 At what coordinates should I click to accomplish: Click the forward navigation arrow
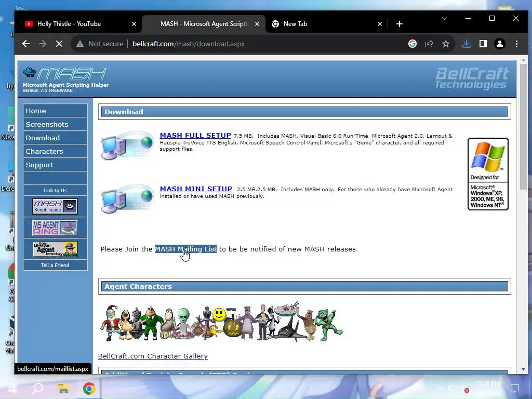pyautogui.click(x=43, y=44)
